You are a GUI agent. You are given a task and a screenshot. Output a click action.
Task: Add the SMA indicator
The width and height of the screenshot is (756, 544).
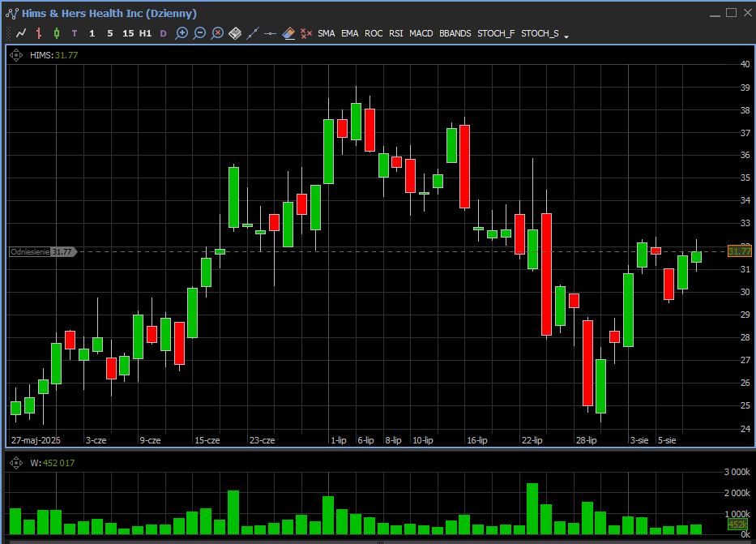tap(327, 33)
